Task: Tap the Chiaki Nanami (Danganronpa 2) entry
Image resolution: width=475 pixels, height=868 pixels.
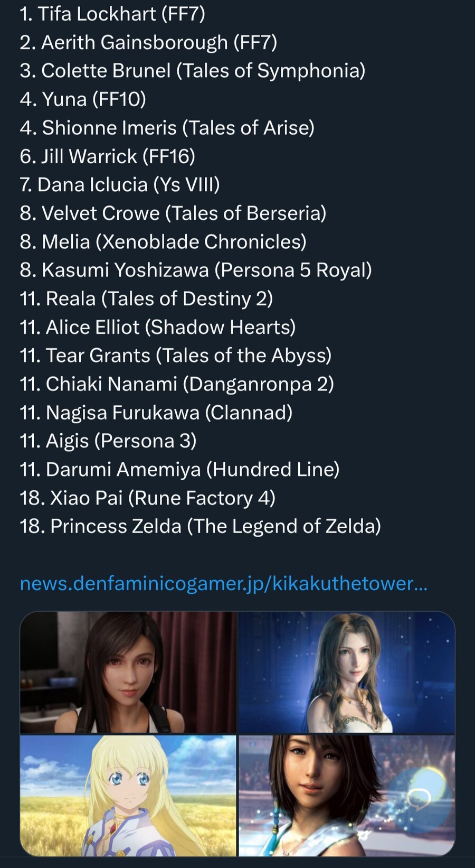Action: pyautogui.click(x=177, y=384)
